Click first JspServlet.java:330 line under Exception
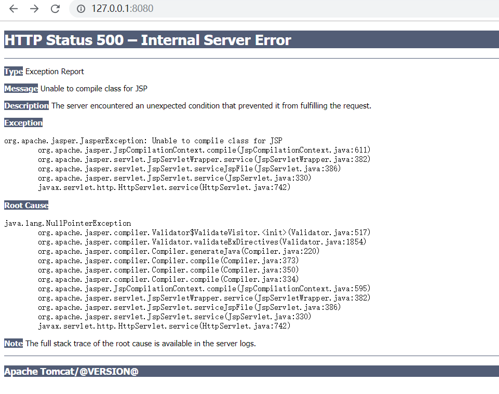 point(174,178)
